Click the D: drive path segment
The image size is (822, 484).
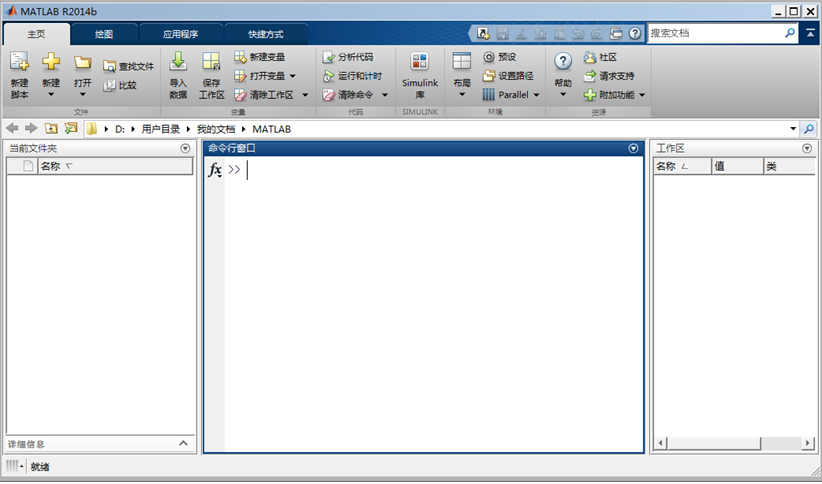(x=120, y=129)
